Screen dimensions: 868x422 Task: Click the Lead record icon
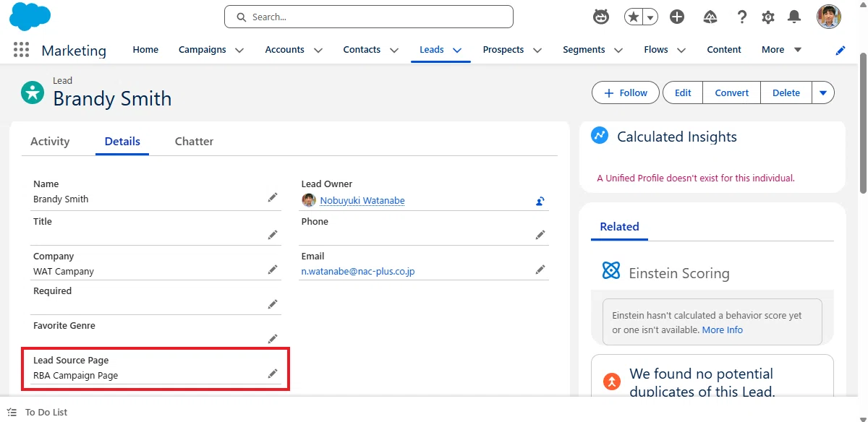32,92
